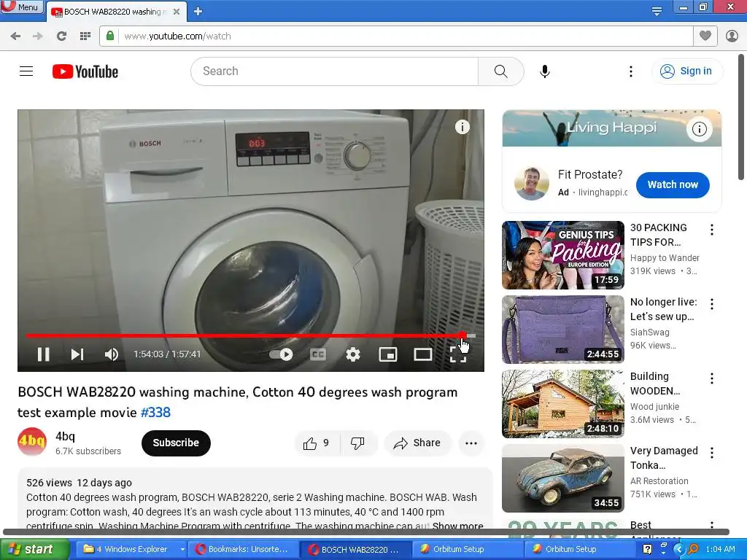Open options for 30 Packing Tips video

712,230
